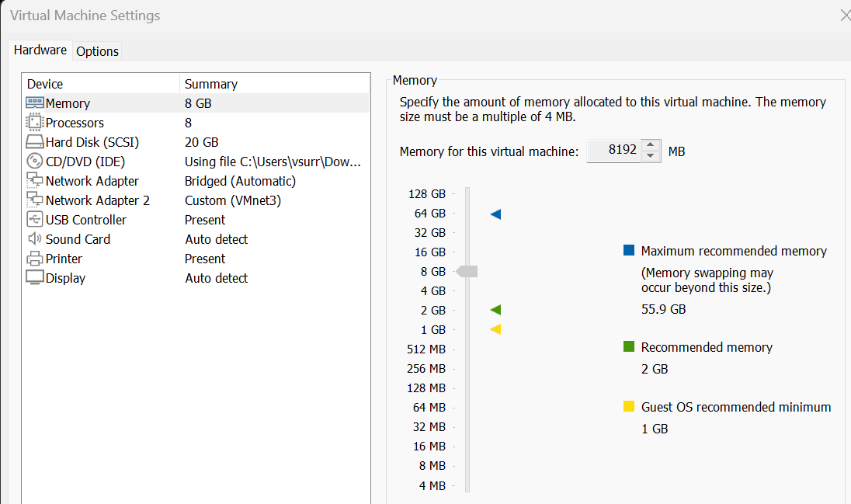Viewport: 851px width, 504px height.
Task: Select the Sound Card device icon
Action: (36, 238)
